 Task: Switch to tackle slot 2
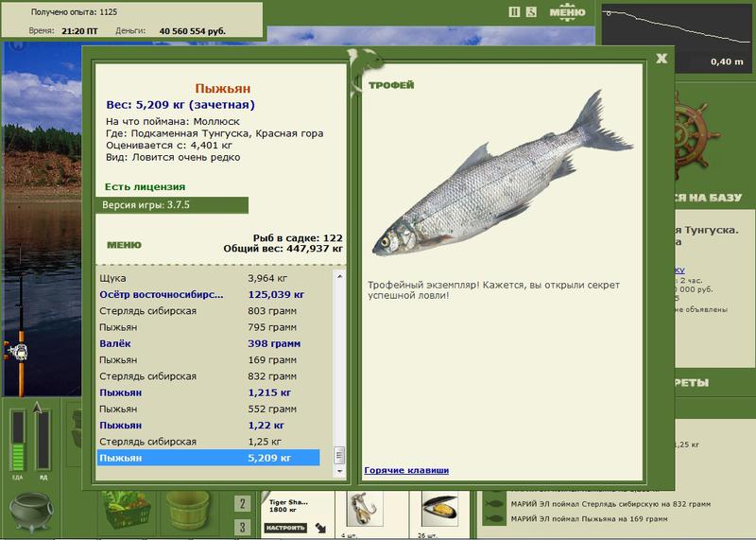[x=243, y=504]
